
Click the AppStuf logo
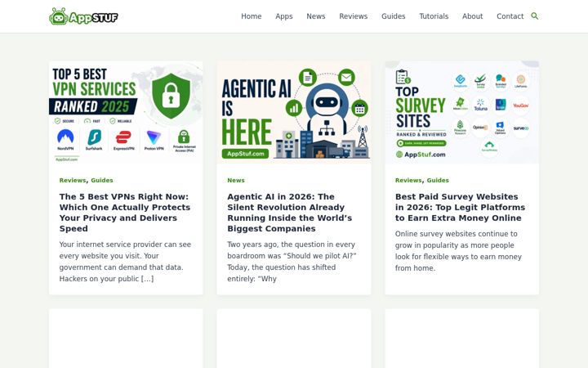[83, 16]
